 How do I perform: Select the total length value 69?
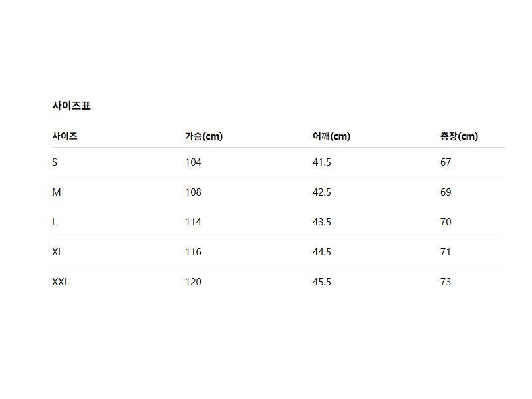point(446,192)
